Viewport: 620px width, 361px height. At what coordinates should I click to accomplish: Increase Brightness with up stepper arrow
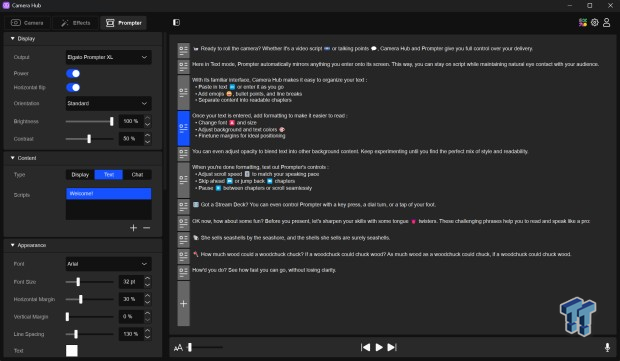(147, 118)
